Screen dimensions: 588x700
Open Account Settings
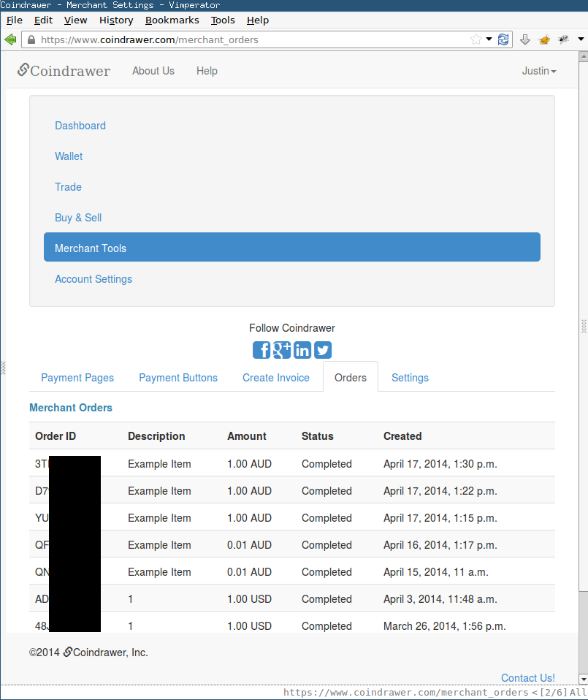[93, 279]
